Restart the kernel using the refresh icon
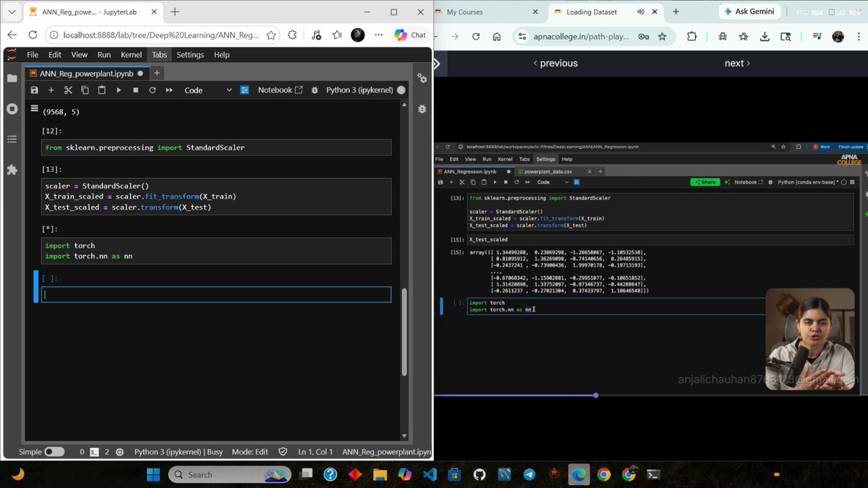868x488 pixels. pyautogui.click(x=152, y=90)
